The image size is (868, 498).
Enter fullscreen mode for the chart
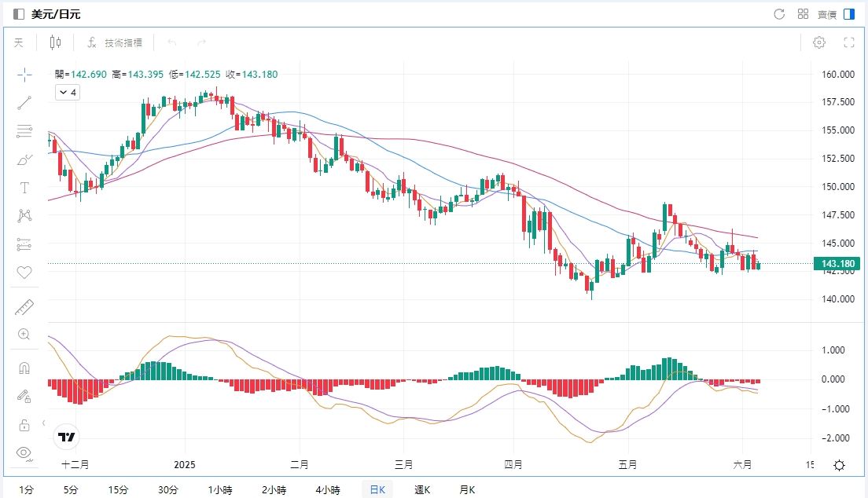click(x=849, y=42)
